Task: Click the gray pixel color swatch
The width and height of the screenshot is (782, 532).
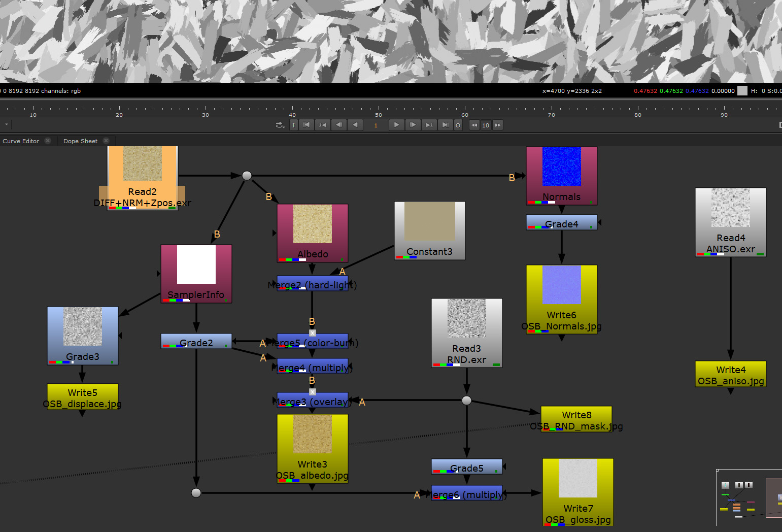Action: tap(742, 91)
